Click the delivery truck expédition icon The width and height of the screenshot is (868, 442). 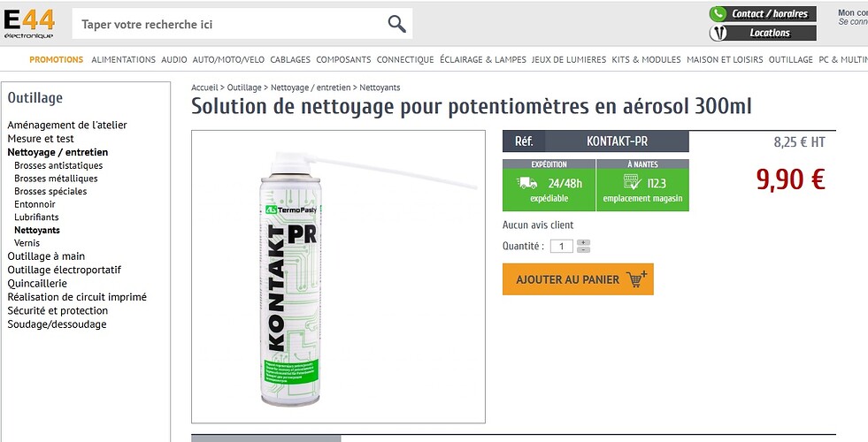pos(526,183)
